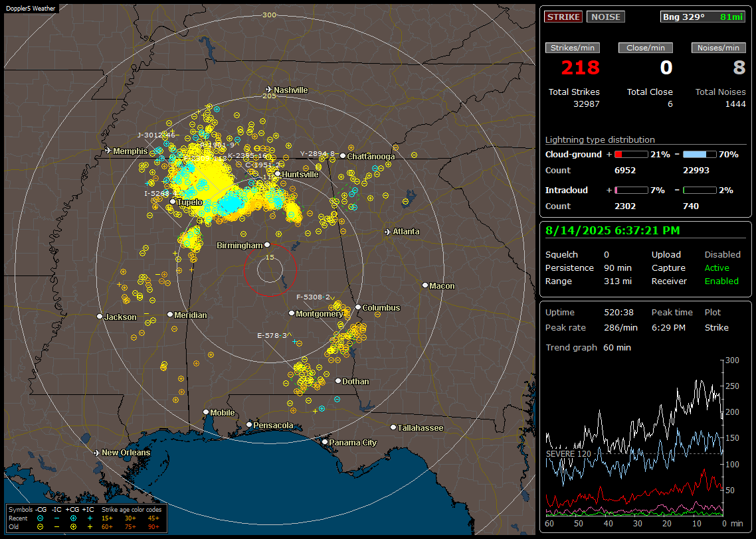Click the Mobile city dot marker
Screen dimensions: 756x539
point(206,412)
